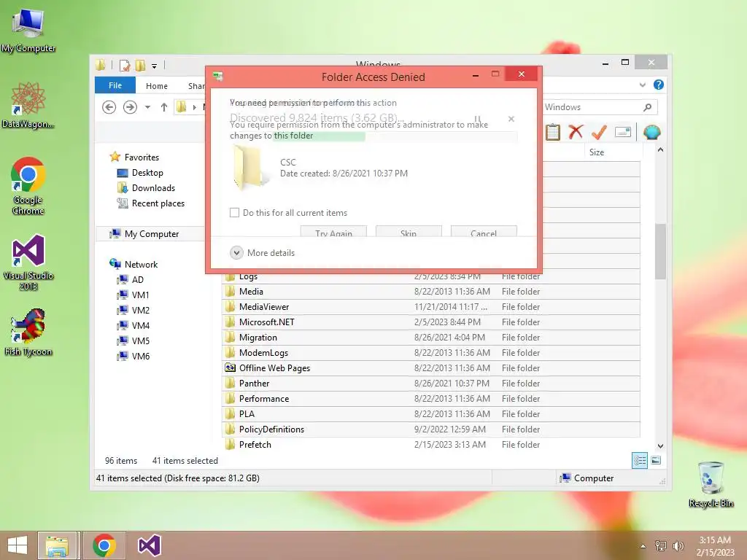Open recent locations dropdown arrow
747x560 pixels.
coord(147,107)
